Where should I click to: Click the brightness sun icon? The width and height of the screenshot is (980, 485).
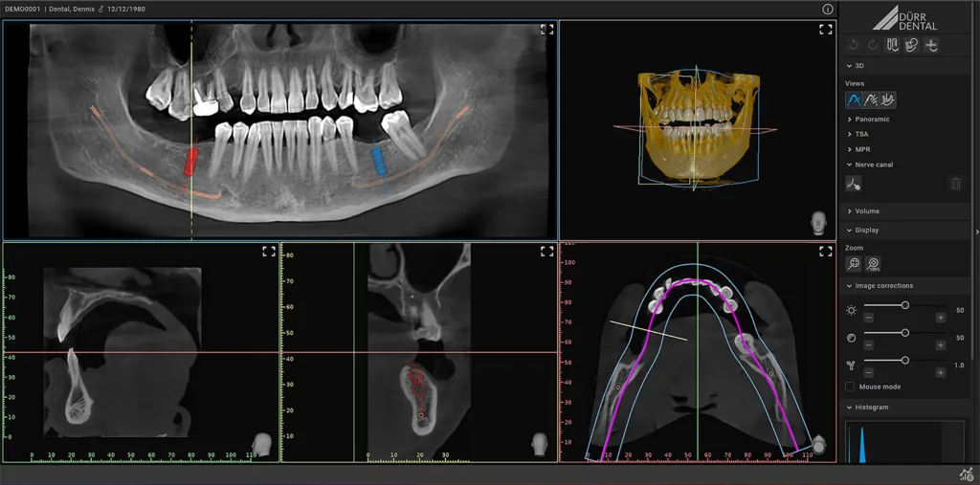pyautogui.click(x=851, y=311)
